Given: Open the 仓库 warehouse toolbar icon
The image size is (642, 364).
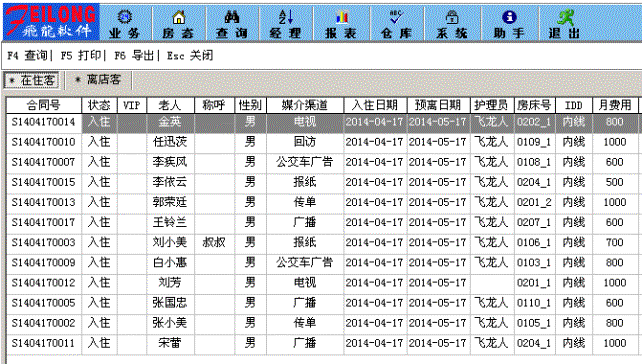Looking at the screenshot, I should (396, 24).
